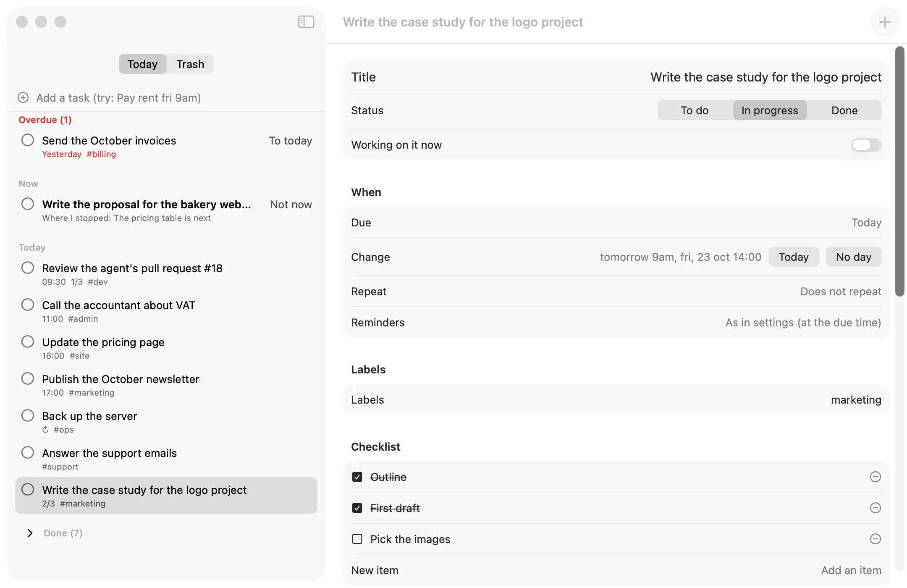This screenshot has height=588, width=907.
Task: Click the date change text field
Action: point(681,257)
